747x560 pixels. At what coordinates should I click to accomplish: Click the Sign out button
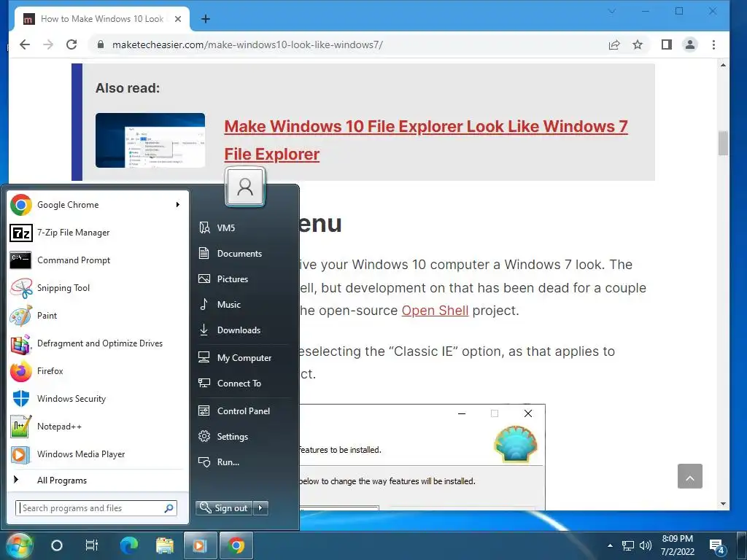224,508
